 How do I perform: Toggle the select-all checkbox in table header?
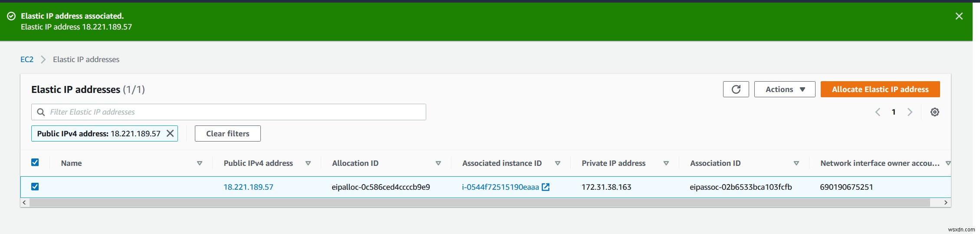tap(35, 162)
